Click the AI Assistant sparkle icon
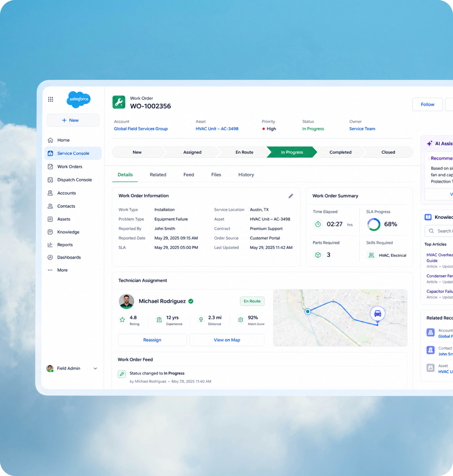 (430, 144)
